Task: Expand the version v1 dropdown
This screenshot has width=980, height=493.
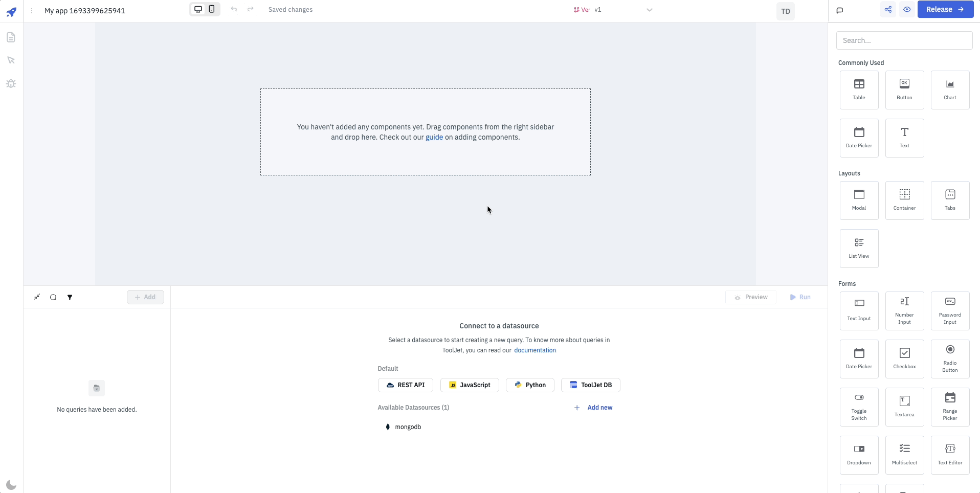Action: (649, 10)
